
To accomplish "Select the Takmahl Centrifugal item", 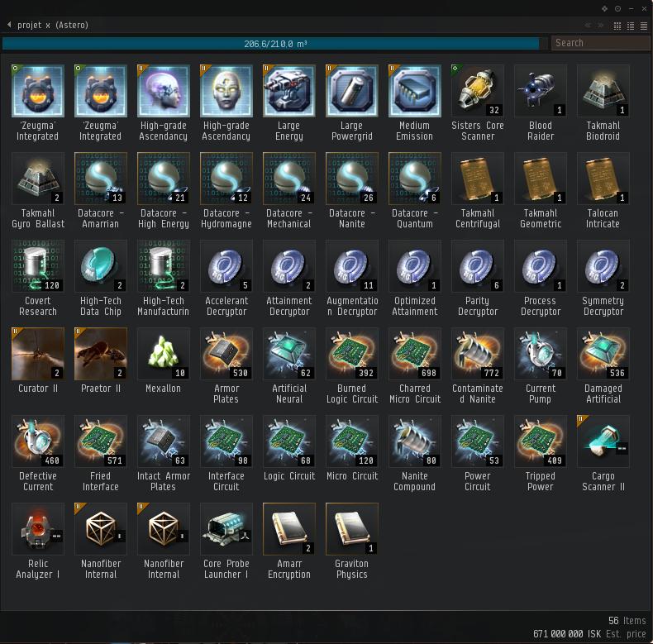I will pos(477,179).
